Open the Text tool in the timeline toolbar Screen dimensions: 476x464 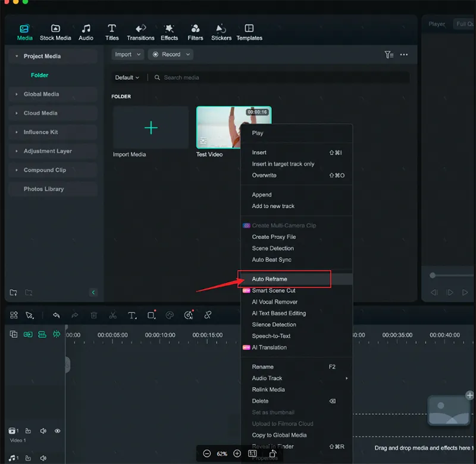[x=131, y=315]
